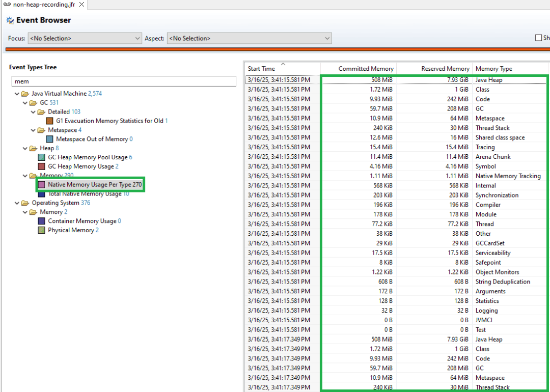Select GC Heap Memory Usage 2
The width and height of the screenshot is (550, 392).
pos(83,166)
